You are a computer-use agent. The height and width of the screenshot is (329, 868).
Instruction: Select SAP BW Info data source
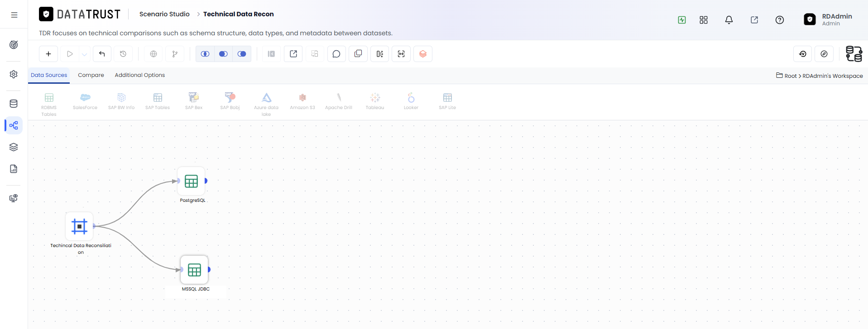(x=121, y=101)
